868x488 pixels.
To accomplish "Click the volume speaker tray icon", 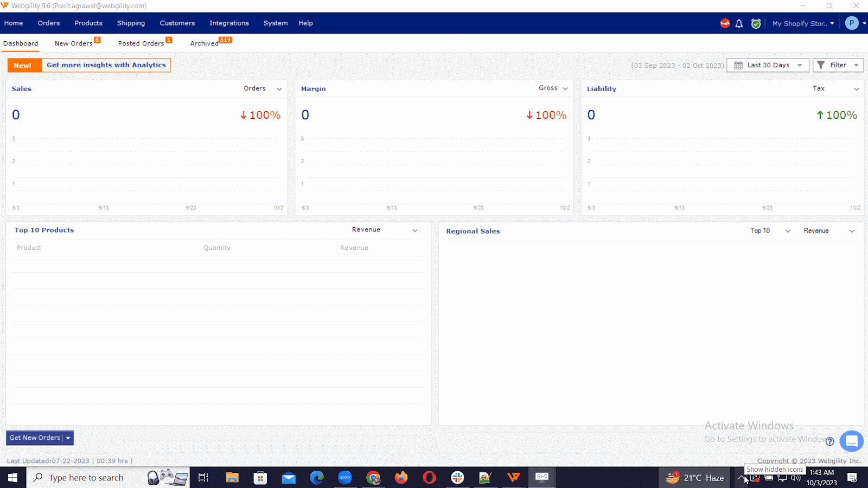I will (x=796, y=478).
